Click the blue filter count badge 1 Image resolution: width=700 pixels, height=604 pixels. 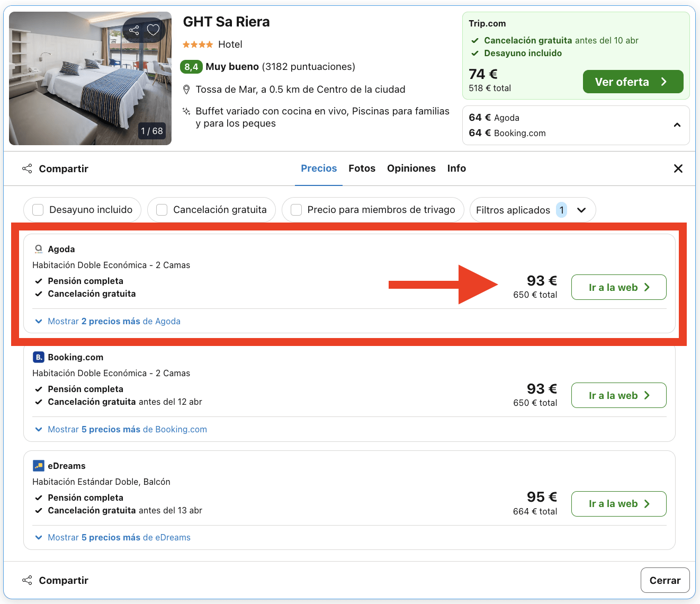click(x=562, y=210)
